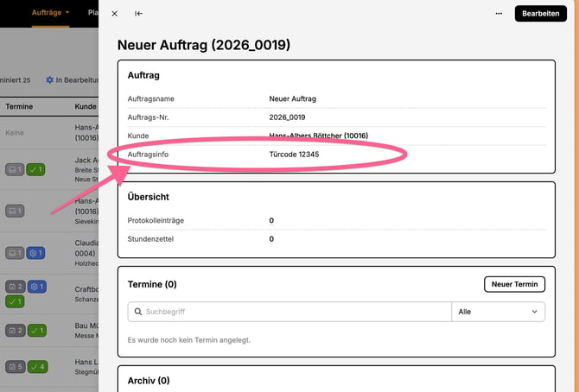579x392 pixels.
Task: Collapse panel with the arrow-to-bar icon
Action: click(x=138, y=14)
